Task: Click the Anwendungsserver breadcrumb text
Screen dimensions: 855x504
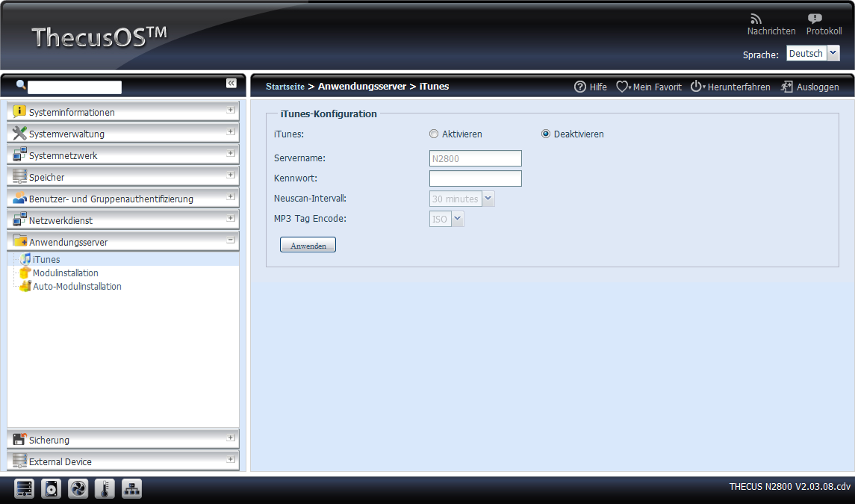Action: 362,86
